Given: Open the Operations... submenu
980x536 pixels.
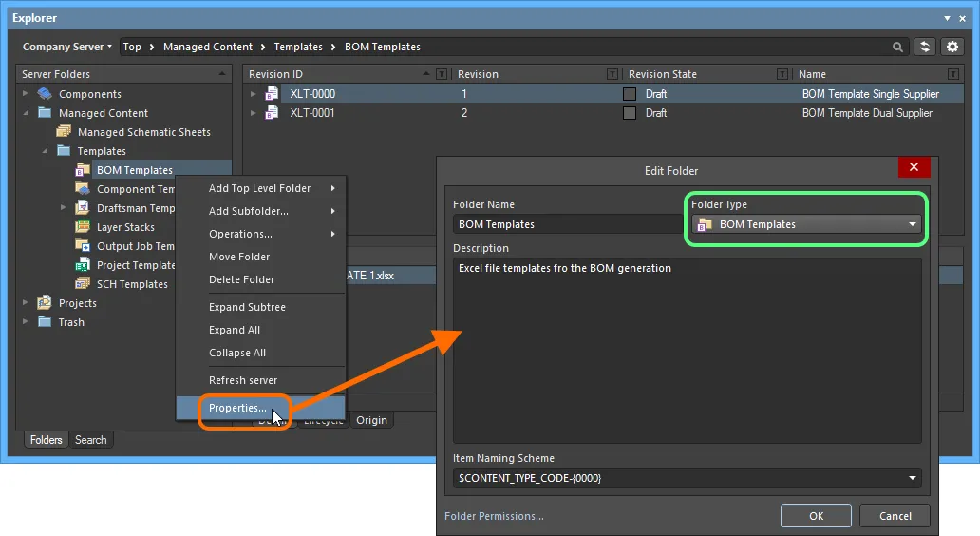Looking at the screenshot, I should click(260, 234).
